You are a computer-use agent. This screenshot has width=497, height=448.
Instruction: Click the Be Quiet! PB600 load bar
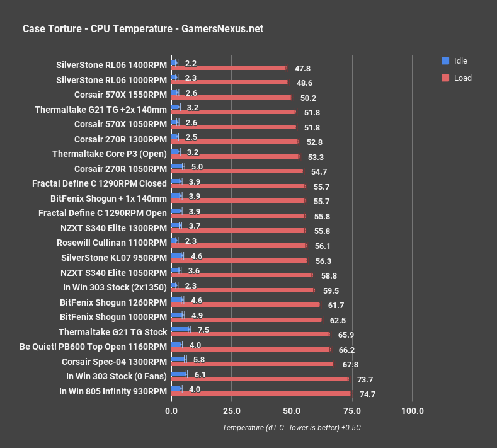click(x=251, y=349)
